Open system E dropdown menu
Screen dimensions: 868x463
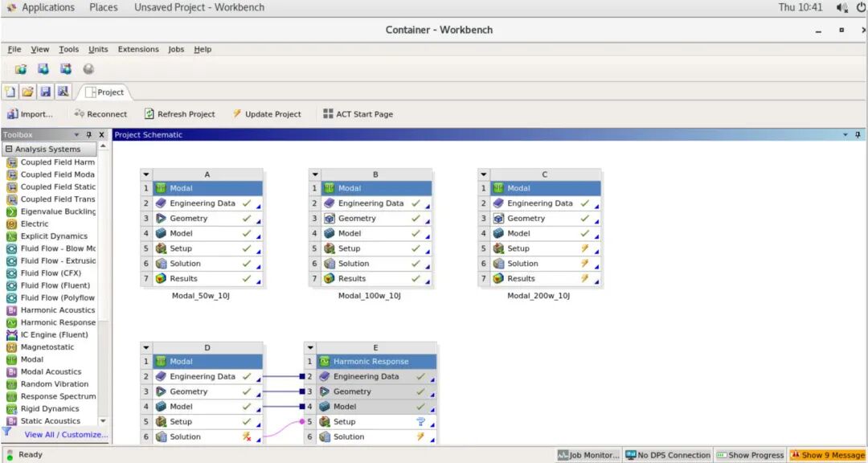[310, 348]
